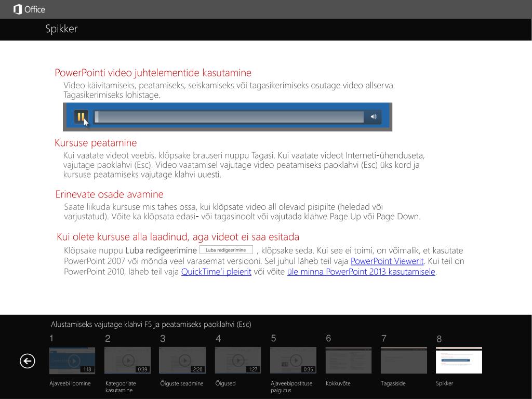The width and height of the screenshot is (532, 399).
Task: Click the 2:20 duration badge
Action: pos(198,369)
